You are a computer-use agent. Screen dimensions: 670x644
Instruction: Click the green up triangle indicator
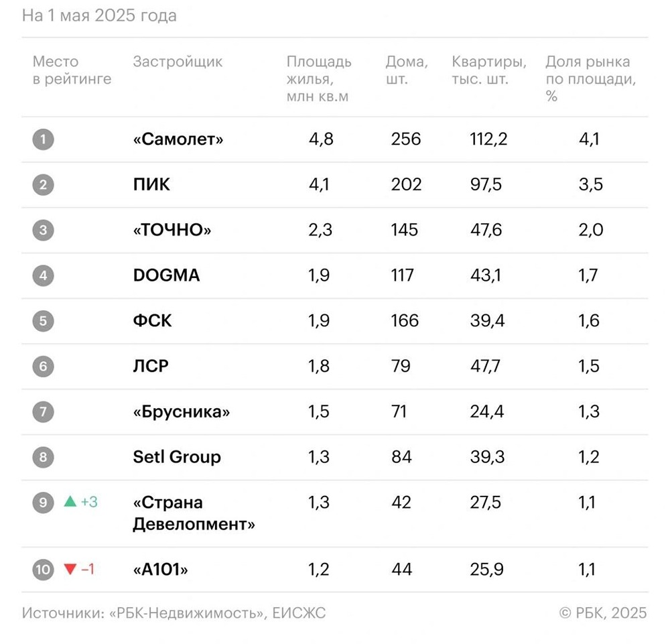70,501
